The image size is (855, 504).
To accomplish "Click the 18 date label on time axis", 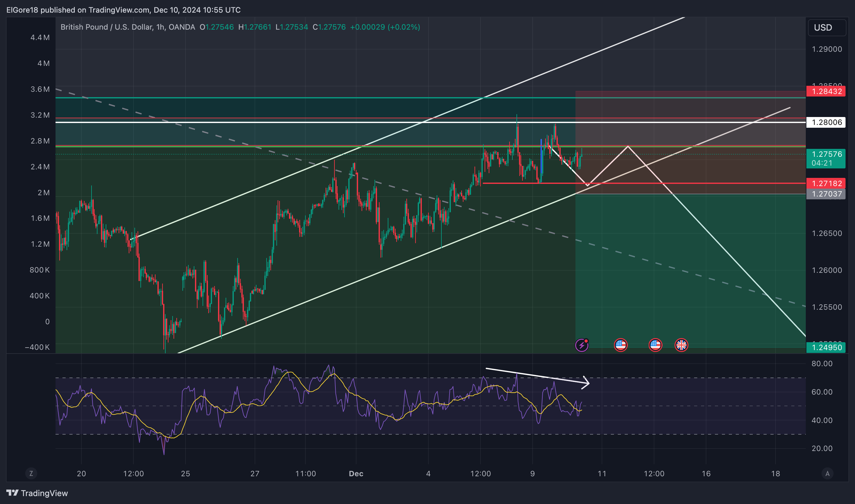I will pyautogui.click(x=775, y=473).
